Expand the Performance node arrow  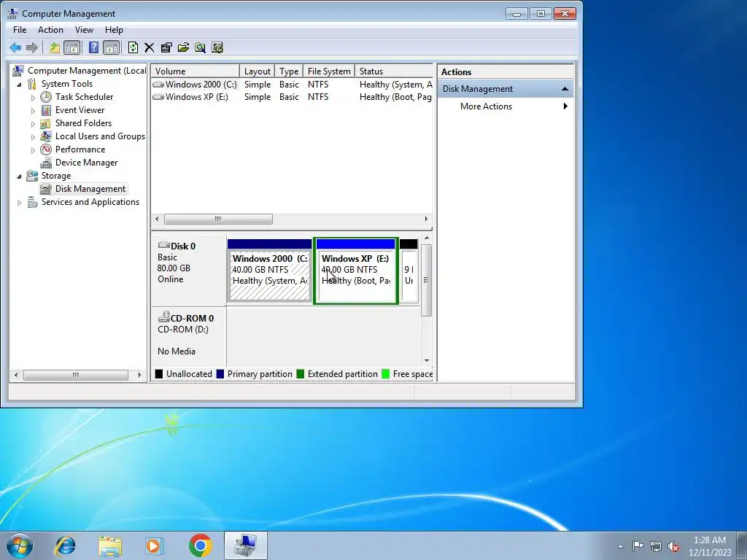pyautogui.click(x=33, y=150)
